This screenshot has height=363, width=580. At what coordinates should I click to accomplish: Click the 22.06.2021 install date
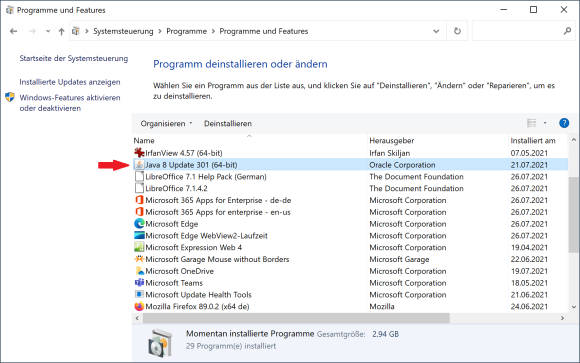click(x=529, y=259)
